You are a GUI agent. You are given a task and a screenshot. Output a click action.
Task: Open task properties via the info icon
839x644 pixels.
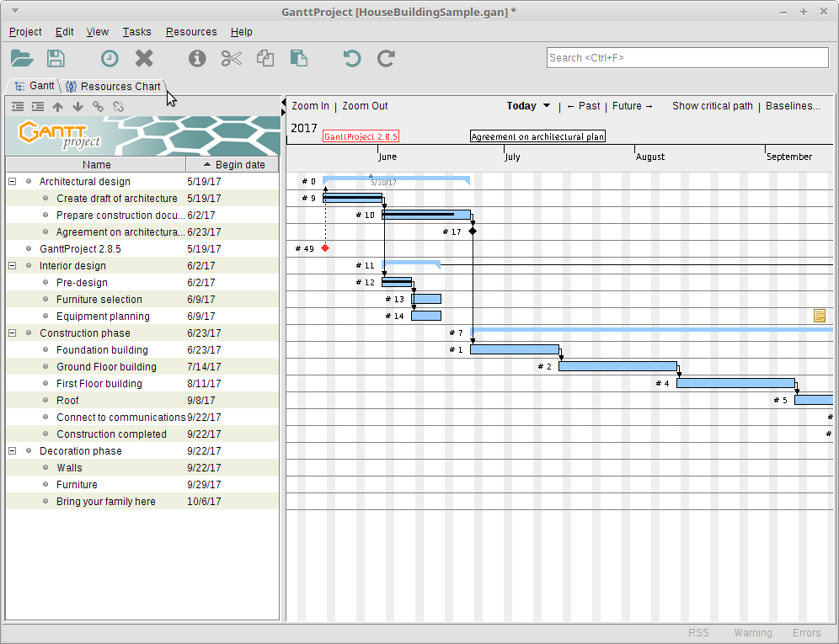[197, 58]
